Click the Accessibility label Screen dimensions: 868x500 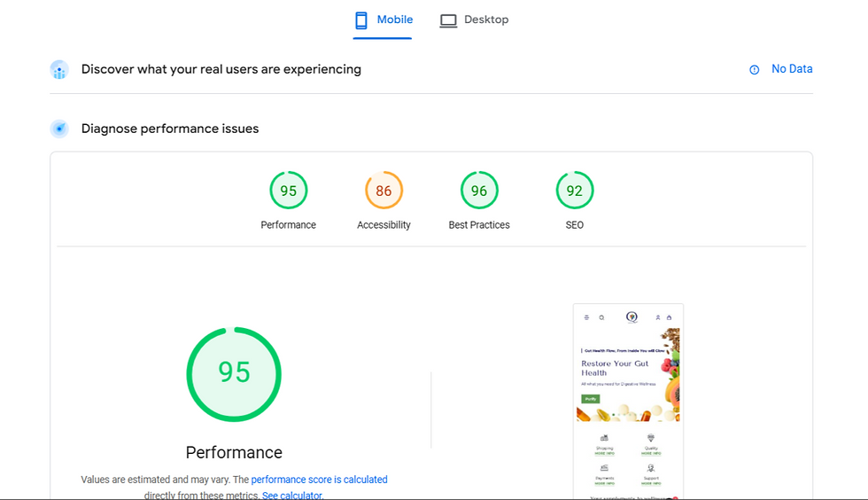pos(384,224)
